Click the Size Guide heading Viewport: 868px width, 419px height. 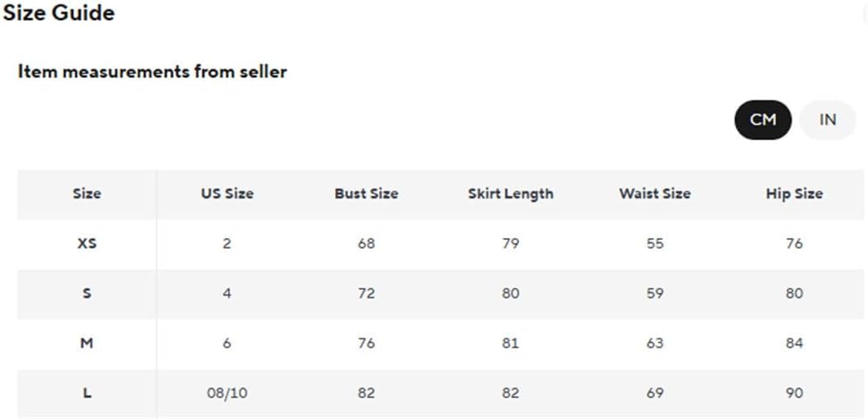pos(59,12)
